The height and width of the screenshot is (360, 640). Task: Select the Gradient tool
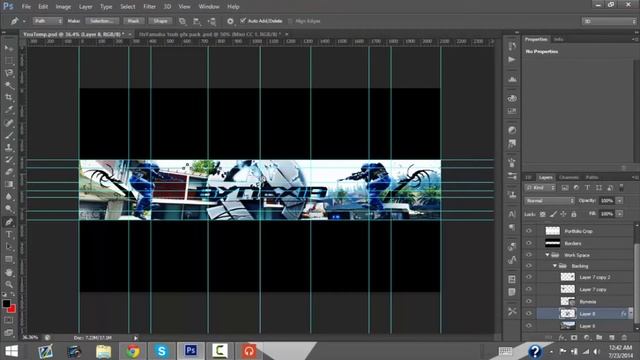coord(9,184)
